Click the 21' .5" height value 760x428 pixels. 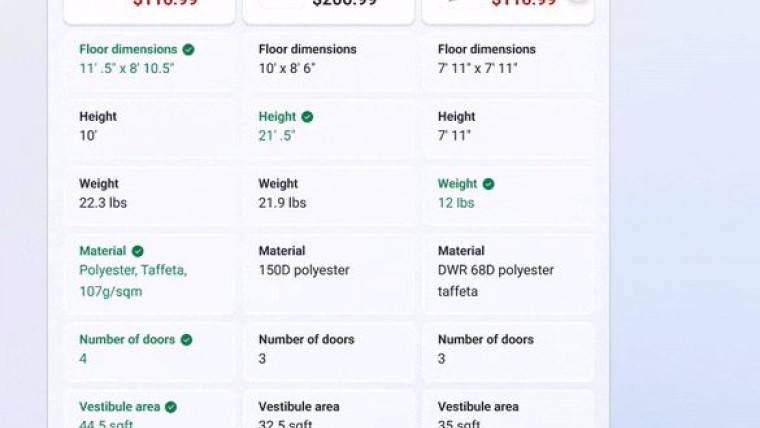pos(277,136)
